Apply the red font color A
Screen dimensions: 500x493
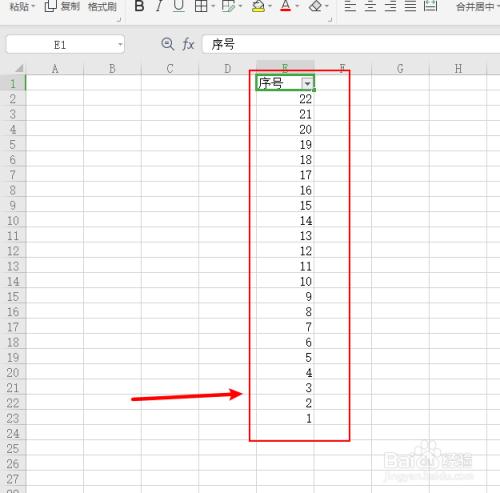click(286, 6)
